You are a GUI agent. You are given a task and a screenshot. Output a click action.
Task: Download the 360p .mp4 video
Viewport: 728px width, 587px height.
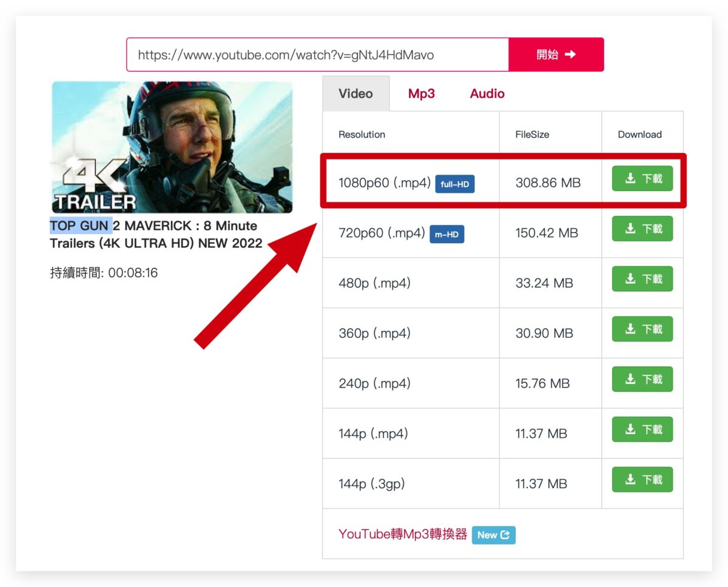[x=642, y=329]
